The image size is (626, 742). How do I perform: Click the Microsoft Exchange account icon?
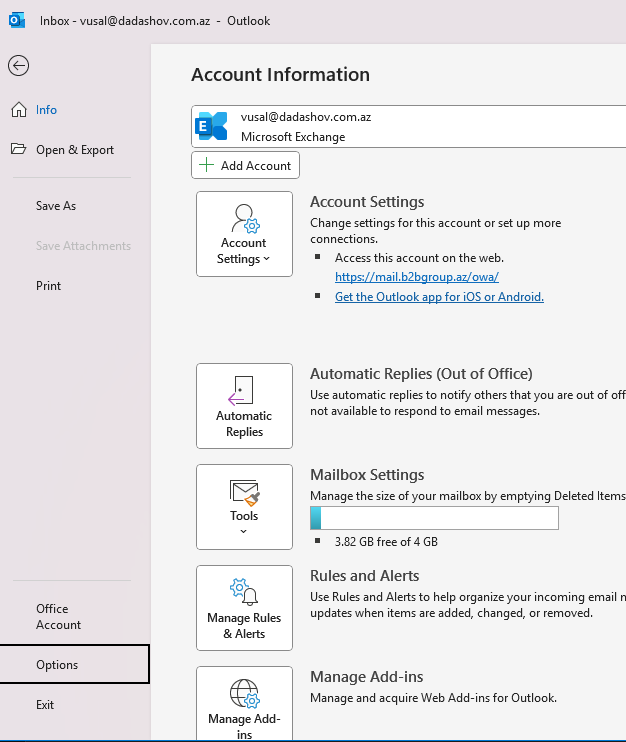click(x=211, y=126)
